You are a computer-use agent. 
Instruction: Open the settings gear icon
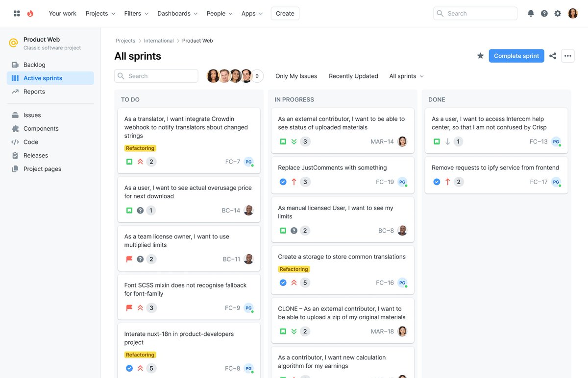(x=558, y=14)
